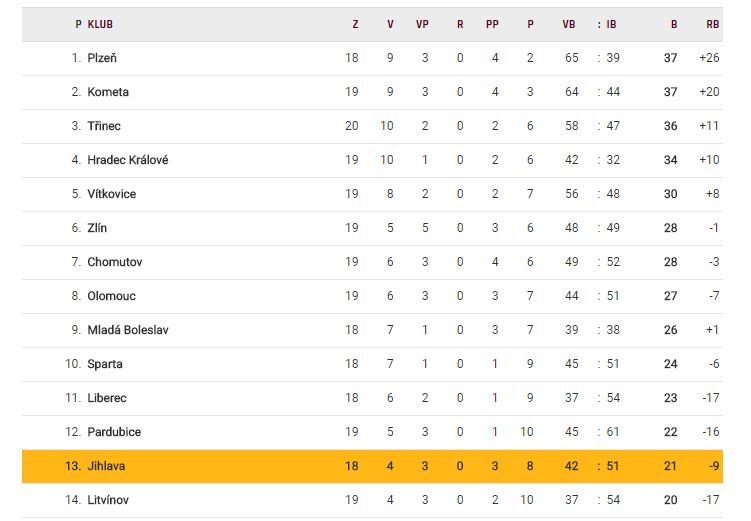Click the RB column header
This screenshot has width=751, height=521.
click(x=712, y=24)
